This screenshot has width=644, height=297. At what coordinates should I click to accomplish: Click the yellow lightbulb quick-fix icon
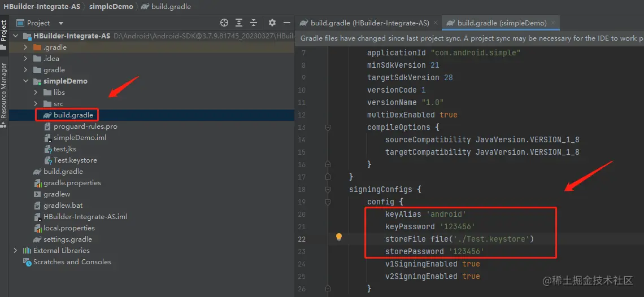(339, 237)
